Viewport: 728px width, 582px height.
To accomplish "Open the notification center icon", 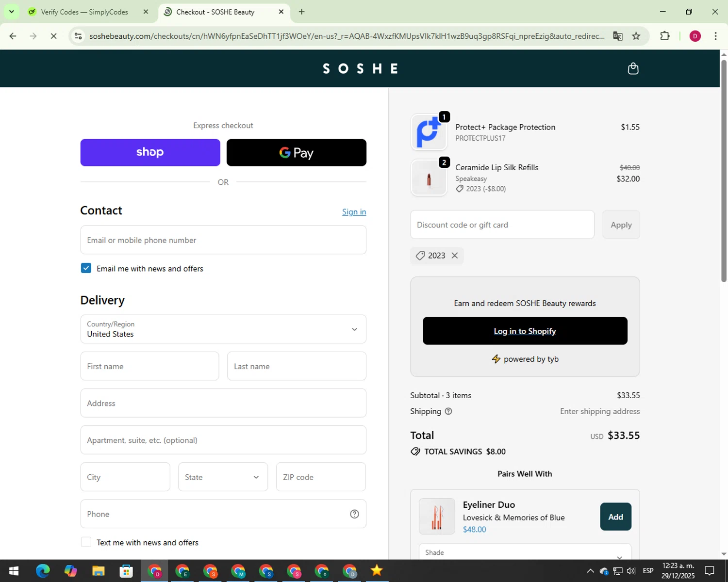I will tap(710, 571).
